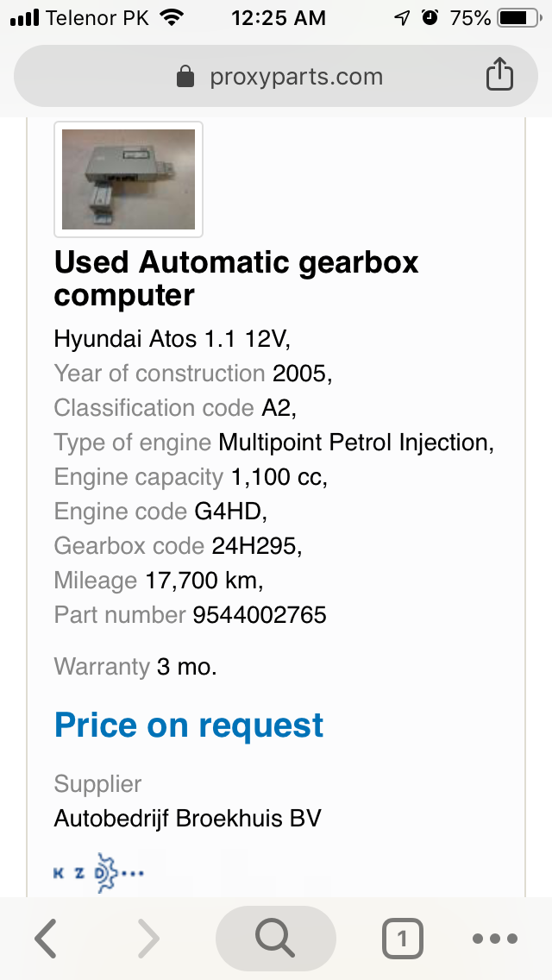The image size is (552, 980).
Task: Tap the battery indicator in status bar
Action: click(x=519, y=18)
